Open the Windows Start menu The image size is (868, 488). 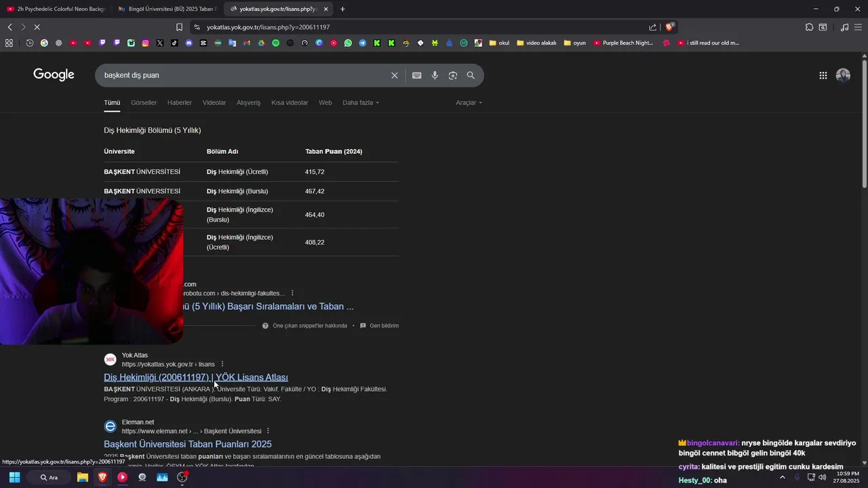[x=14, y=477]
